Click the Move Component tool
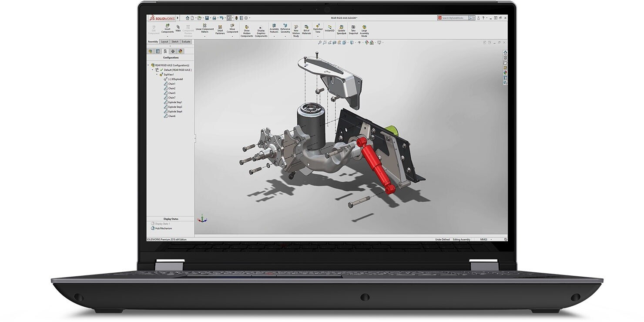This screenshot has height=322, width=644. pos(232,29)
